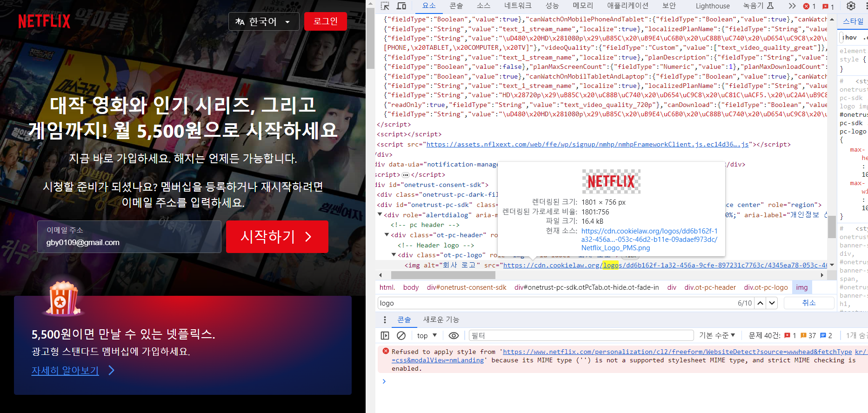Click the console error red X icon
This screenshot has width=868, height=413.
pyautogui.click(x=386, y=351)
